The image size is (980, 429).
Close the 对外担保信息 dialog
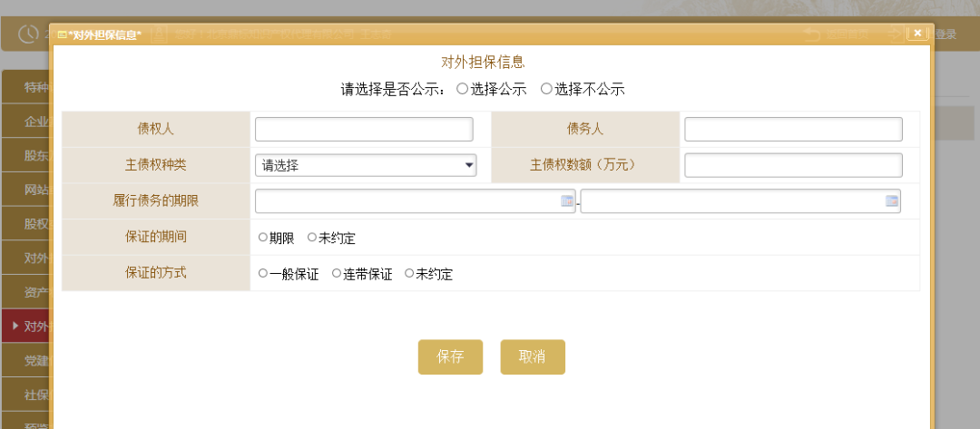click(x=917, y=34)
